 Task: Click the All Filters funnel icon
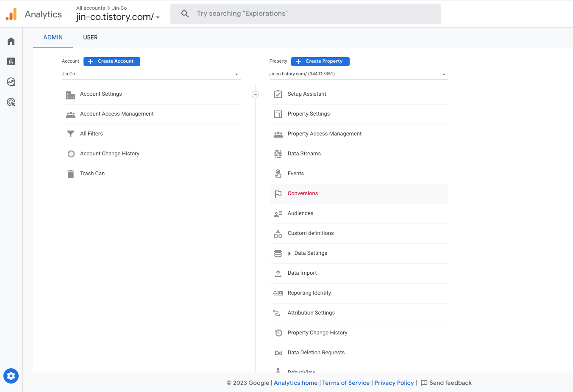pyautogui.click(x=71, y=134)
